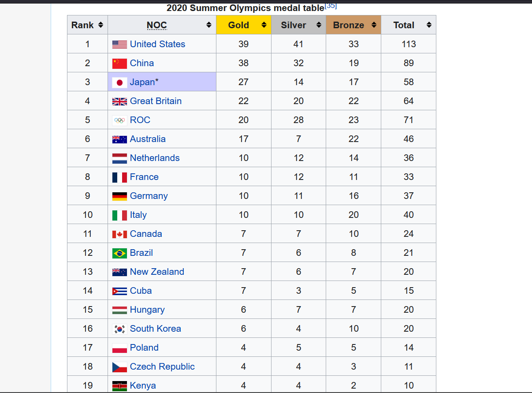Open citation reference 35
This screenshot has width=532, height=393.
(x=331, y=6)
